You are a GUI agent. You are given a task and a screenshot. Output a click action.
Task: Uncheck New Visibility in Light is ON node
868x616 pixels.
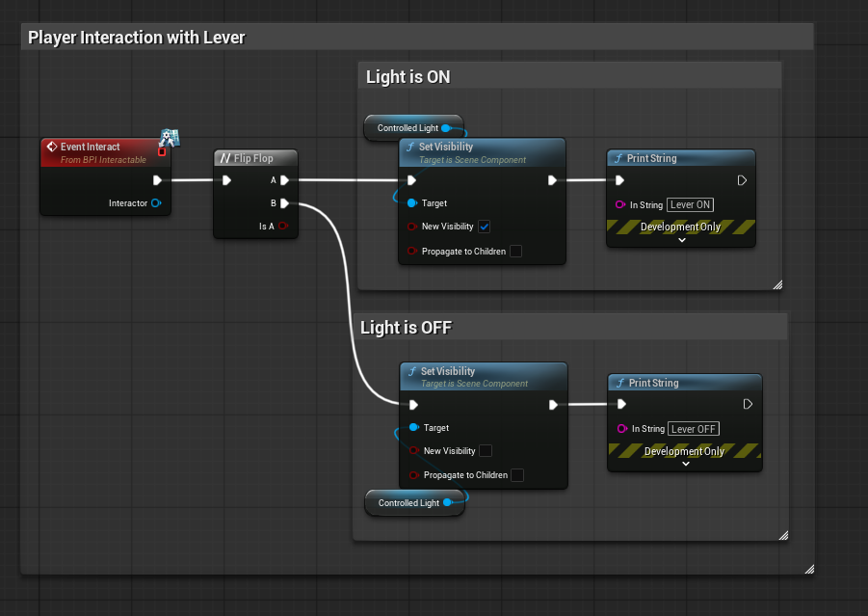(485, 227)
